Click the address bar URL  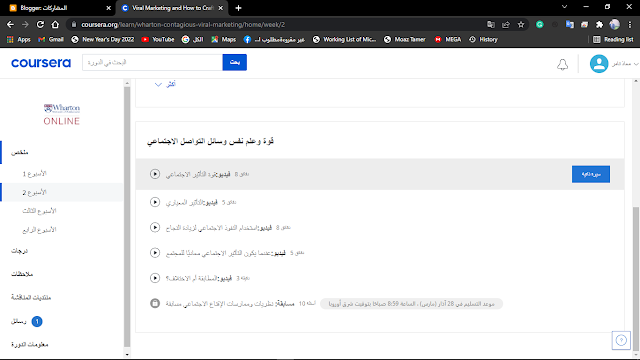click(x=183, y=24)
